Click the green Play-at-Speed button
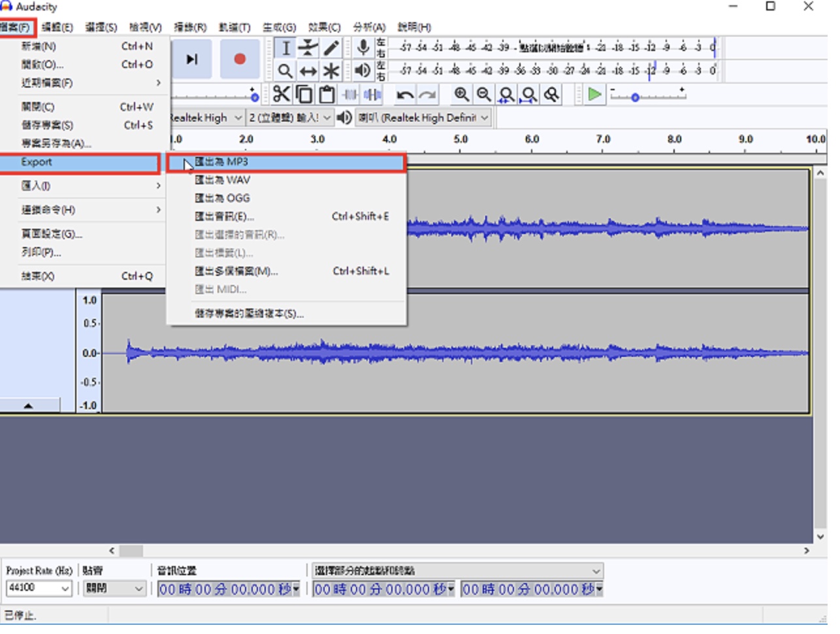 pos(594,95)
